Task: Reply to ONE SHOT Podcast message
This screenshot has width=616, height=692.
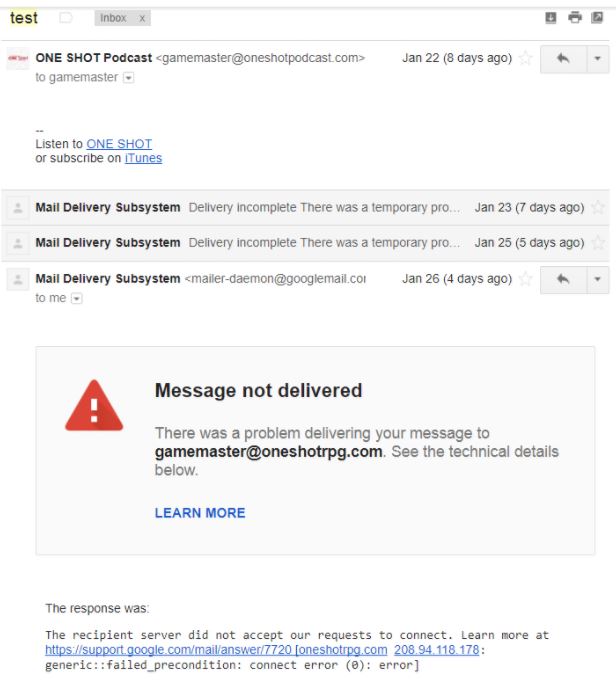Action: click(x=563, y=58)
